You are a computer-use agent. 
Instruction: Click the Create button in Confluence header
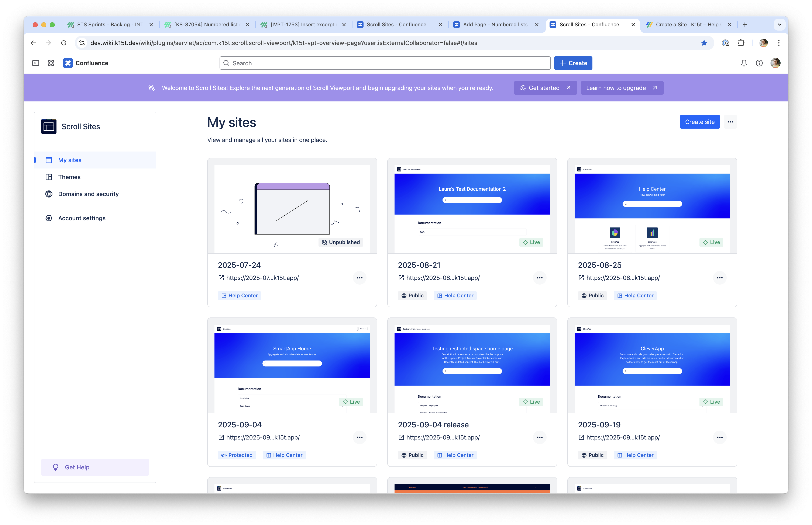[573, 63]
